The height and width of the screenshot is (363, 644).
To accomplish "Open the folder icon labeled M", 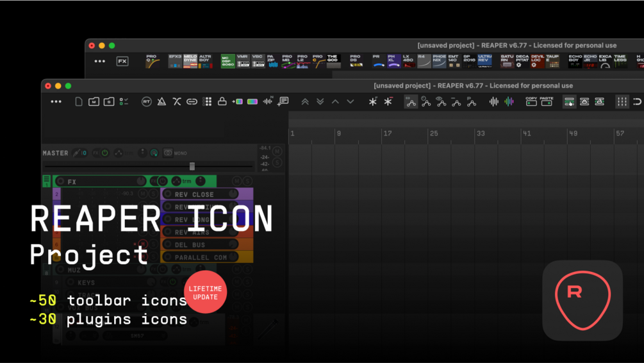I will click(x=94, y=101).
